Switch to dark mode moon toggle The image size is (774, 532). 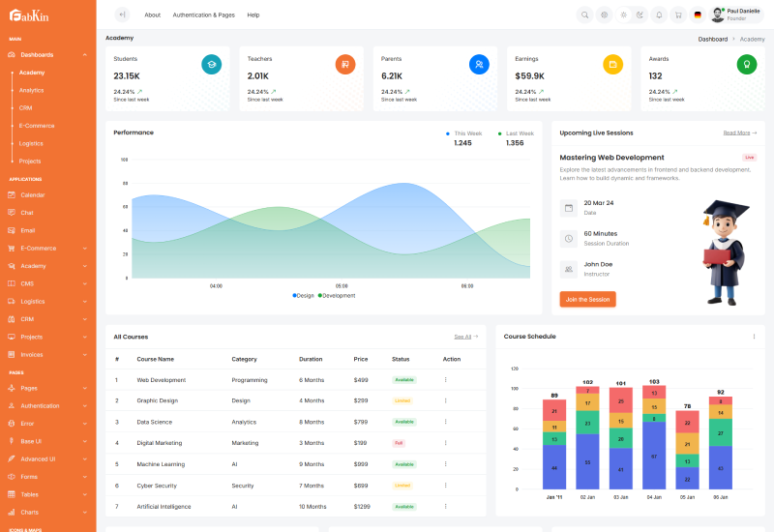[640, 15]
